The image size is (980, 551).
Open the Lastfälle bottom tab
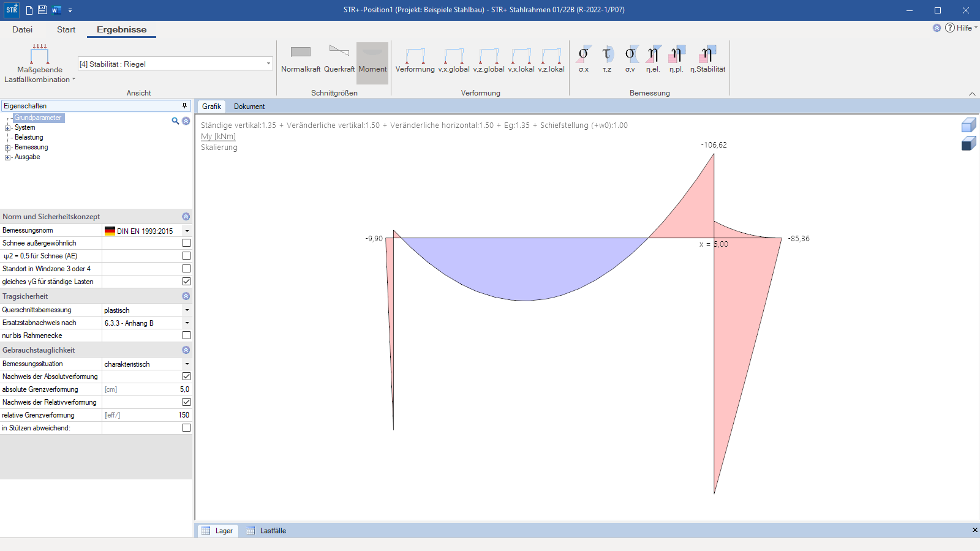click(266, 531)
